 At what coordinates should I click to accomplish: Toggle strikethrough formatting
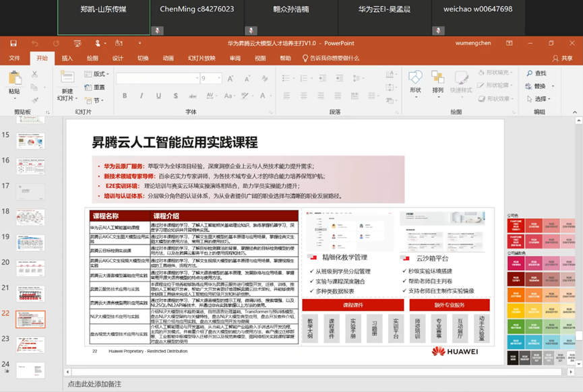[x=193, y=96]
